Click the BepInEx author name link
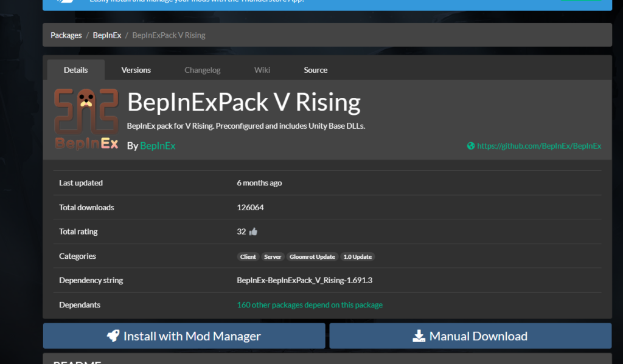The image size is (623, 364). coord(158,146)
